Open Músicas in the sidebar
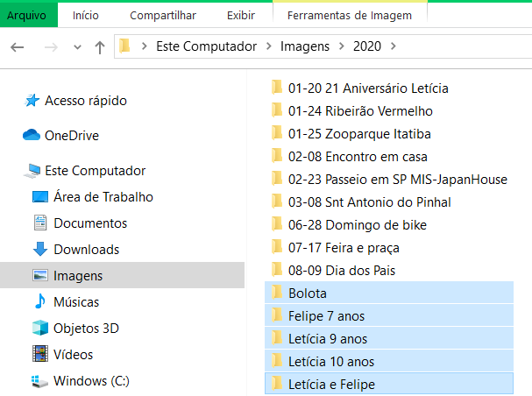This screenshot has width=532, height=396. pos(76,301)
